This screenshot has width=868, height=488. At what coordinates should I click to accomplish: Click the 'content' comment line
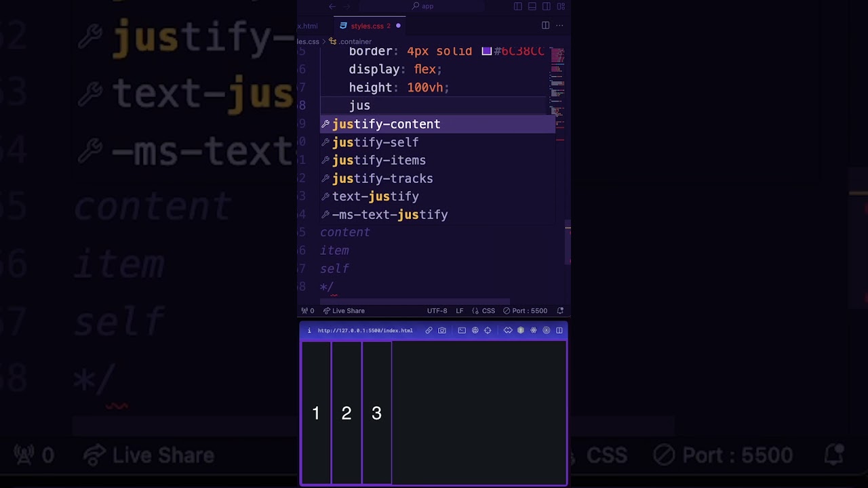(x=345, y=232)
